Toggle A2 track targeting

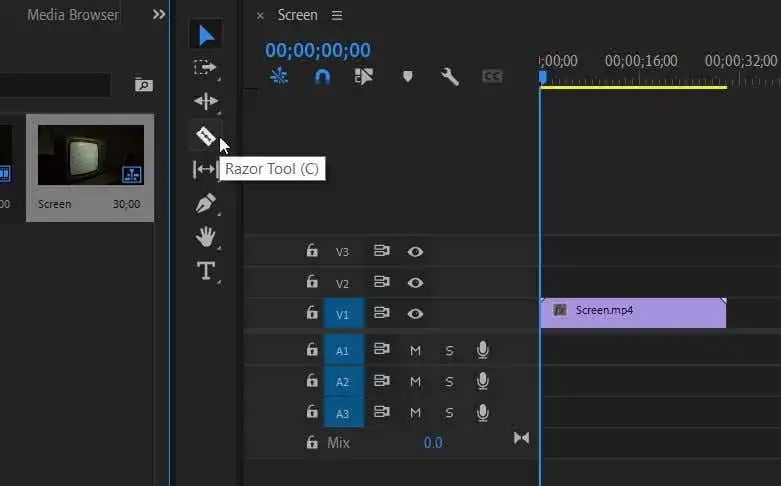tap(344, 381)
